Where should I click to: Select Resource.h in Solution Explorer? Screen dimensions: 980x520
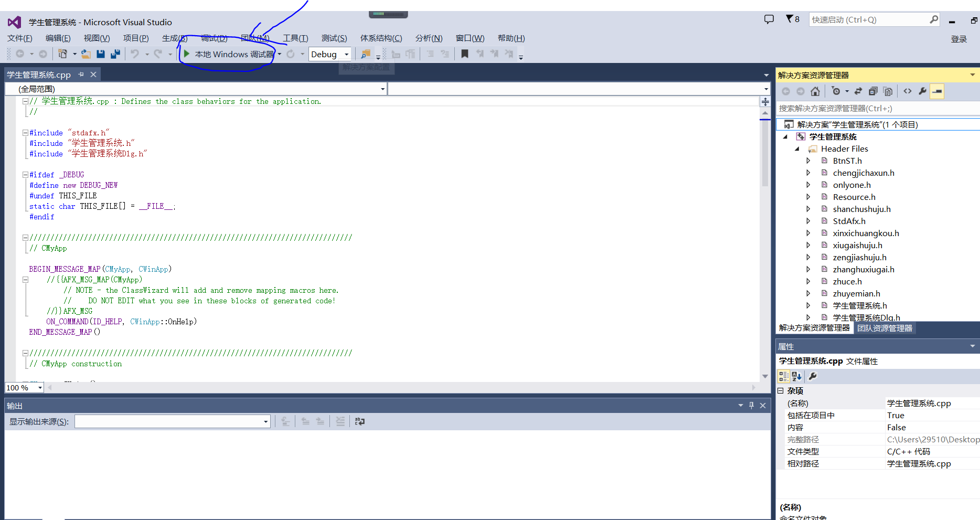coord(854,197)
